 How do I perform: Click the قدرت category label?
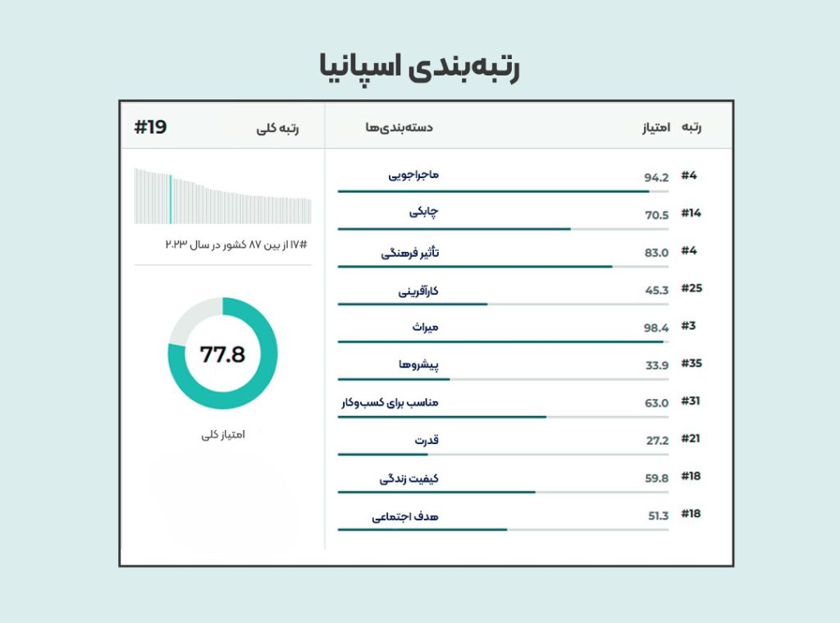click(x=426, y=441)
